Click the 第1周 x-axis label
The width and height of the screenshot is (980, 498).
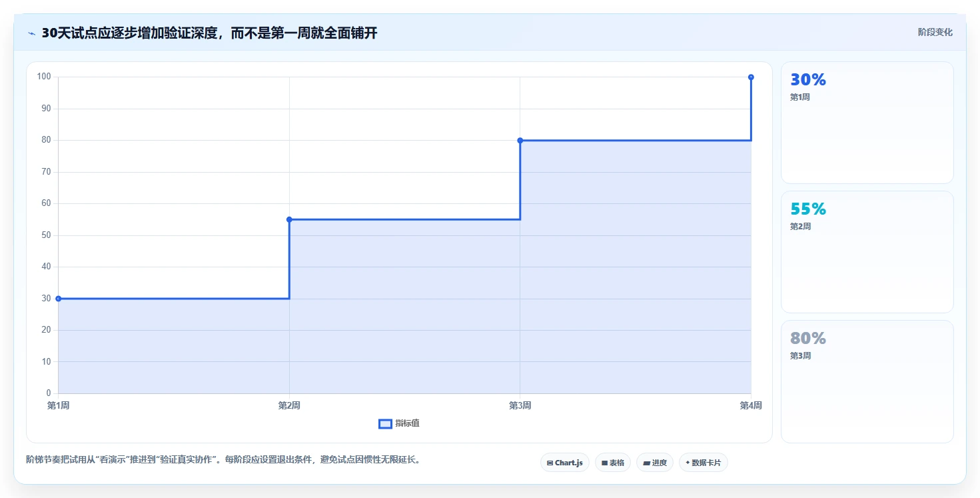pyautogui.click(x=58, y=405)
